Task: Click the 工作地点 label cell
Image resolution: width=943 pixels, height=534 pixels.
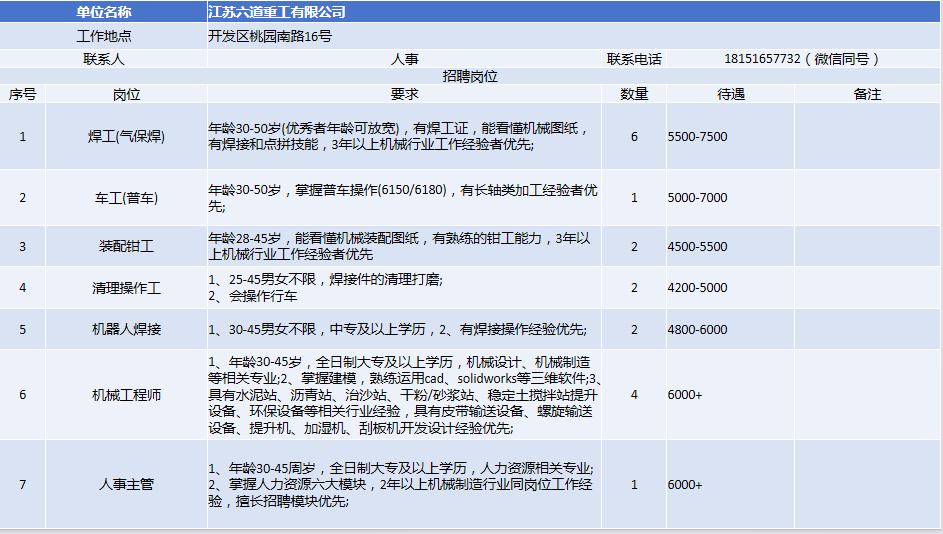Action: (x=104, y=36)
